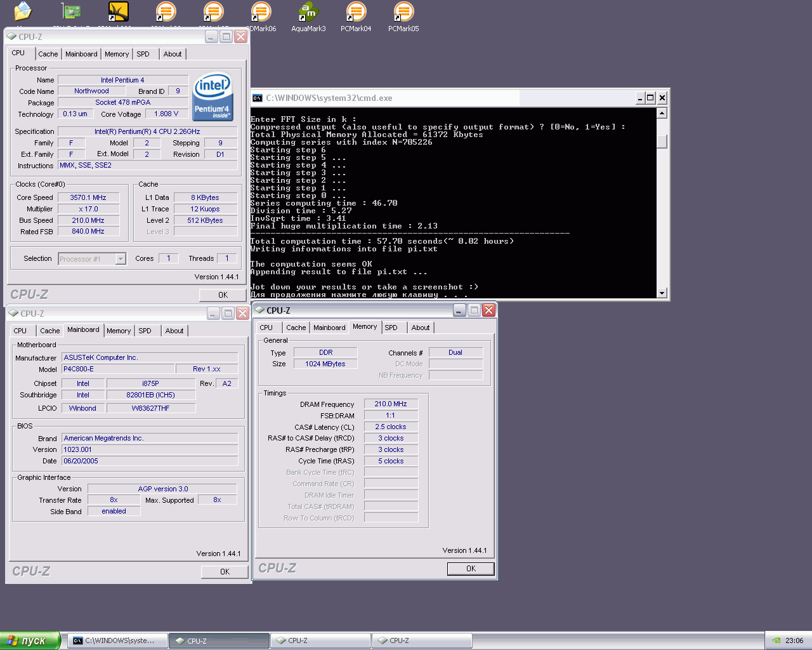Activate the C:\WINDOWS\syste... taskbar button
This screenshot has width=812, height=650.
(118, 641)
